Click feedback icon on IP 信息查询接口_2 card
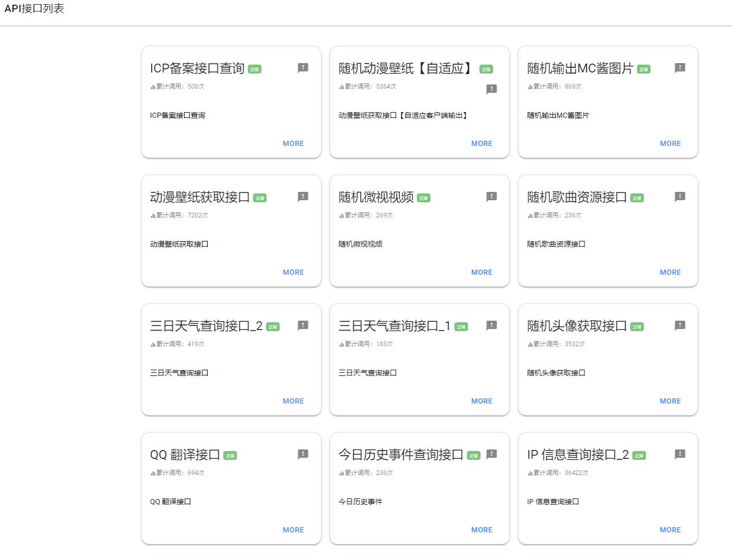The width and height of the screenshot is (732, 560). coord(680,454)
